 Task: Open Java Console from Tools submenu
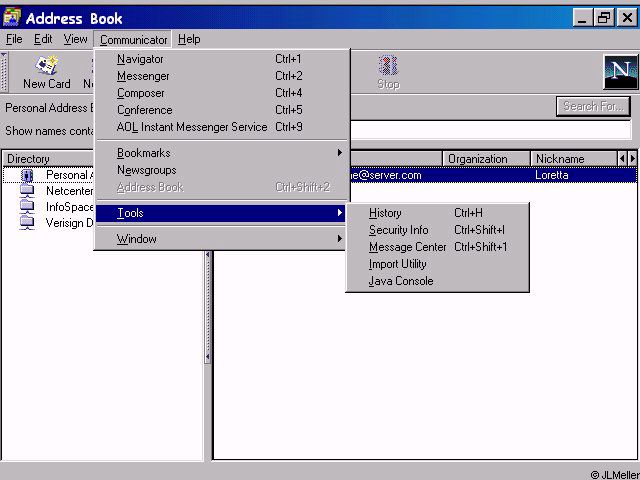[x=437, y=281]
